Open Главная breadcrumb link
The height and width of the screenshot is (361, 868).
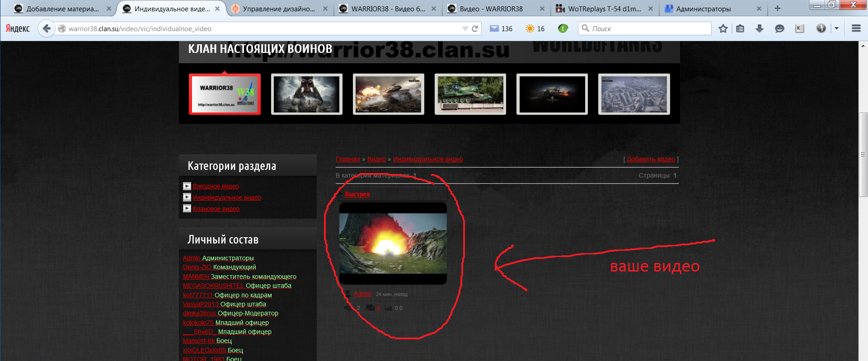pyautogui.click(x=348, y=159)
